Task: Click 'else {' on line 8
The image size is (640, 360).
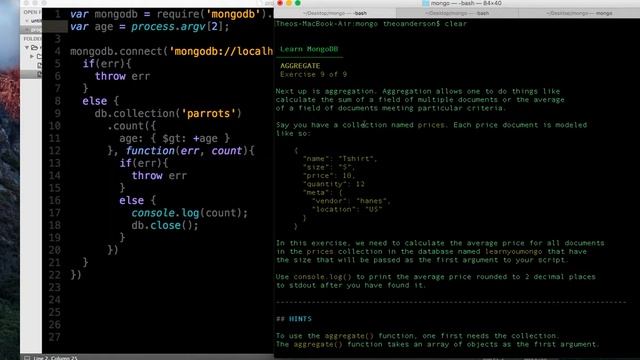Action: pyautogui.click(x=100, y=101)
